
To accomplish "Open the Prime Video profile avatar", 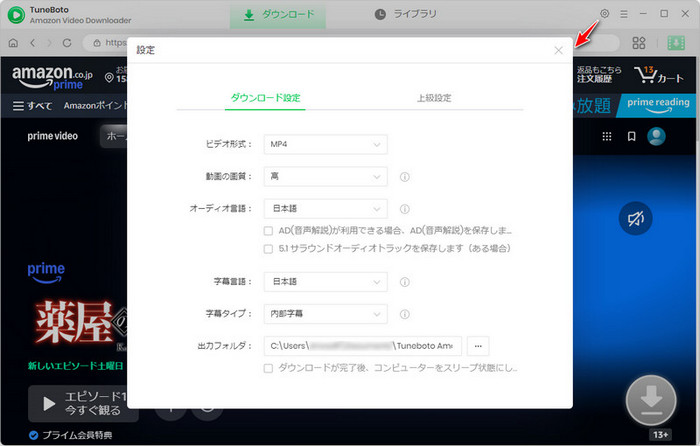I will click(x=656, y=136).
